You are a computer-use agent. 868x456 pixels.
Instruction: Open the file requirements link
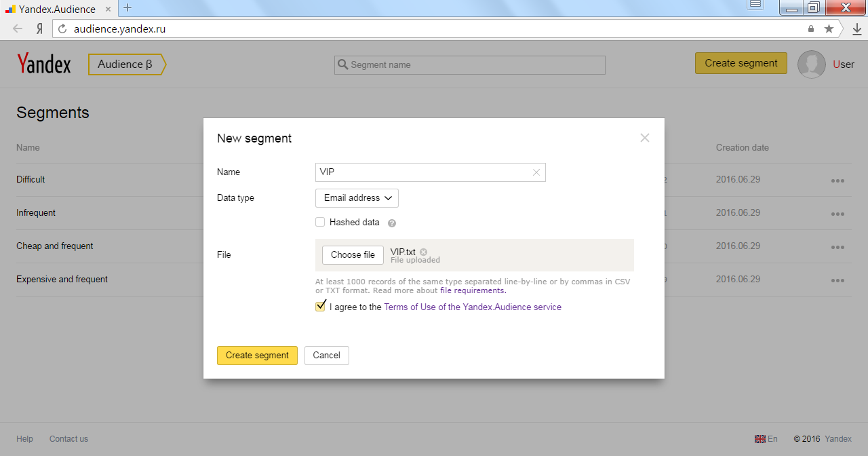[473, 290]
